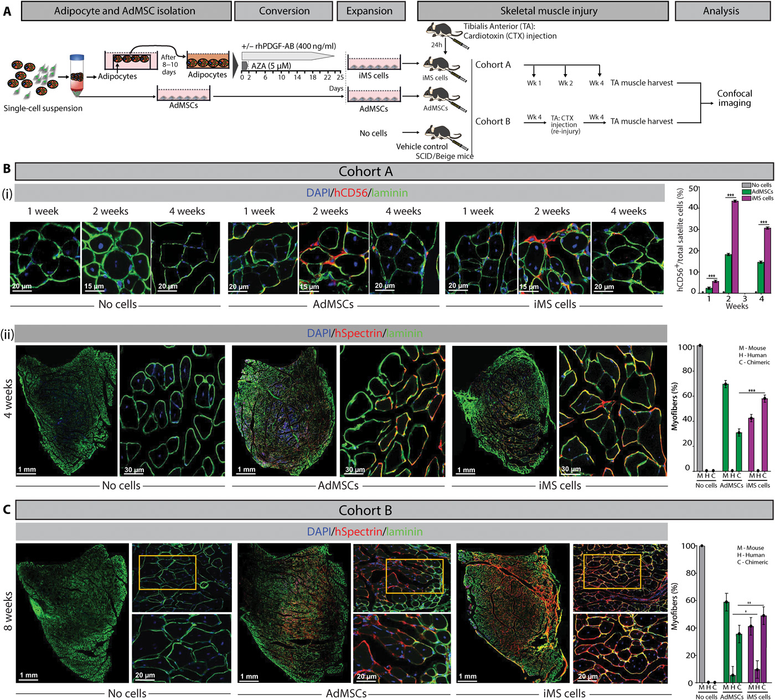This screenshot has width=775, height=700.
Task: Open the No cells 1 week hCD56 image
Action: pyautogui.click(x=45, y=258)
